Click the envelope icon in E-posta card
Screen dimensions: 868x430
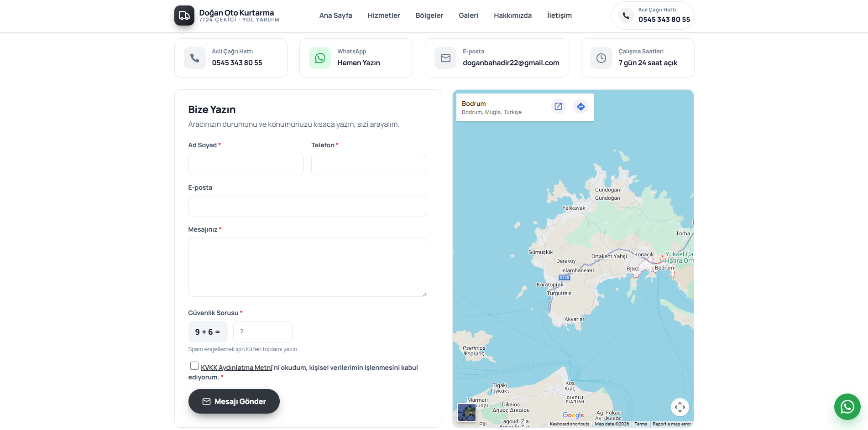[445, 58]
